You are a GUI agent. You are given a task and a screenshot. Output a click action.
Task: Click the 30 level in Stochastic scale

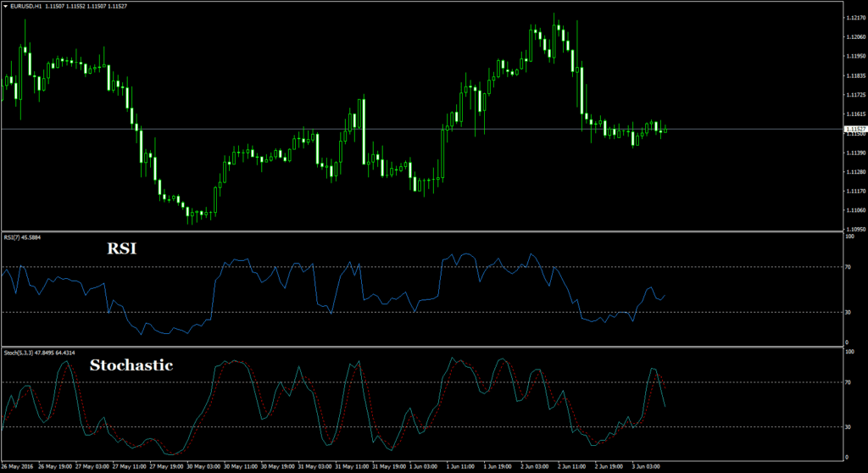tap(849, 427)
